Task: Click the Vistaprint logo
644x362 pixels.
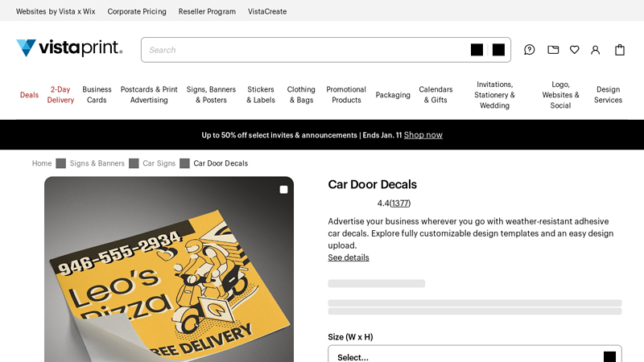Action: point(69,48)
